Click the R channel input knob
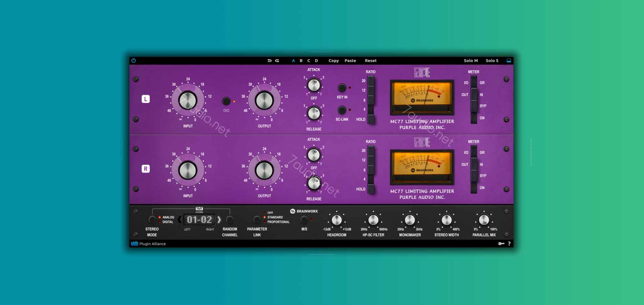 (x=188, y=170)
